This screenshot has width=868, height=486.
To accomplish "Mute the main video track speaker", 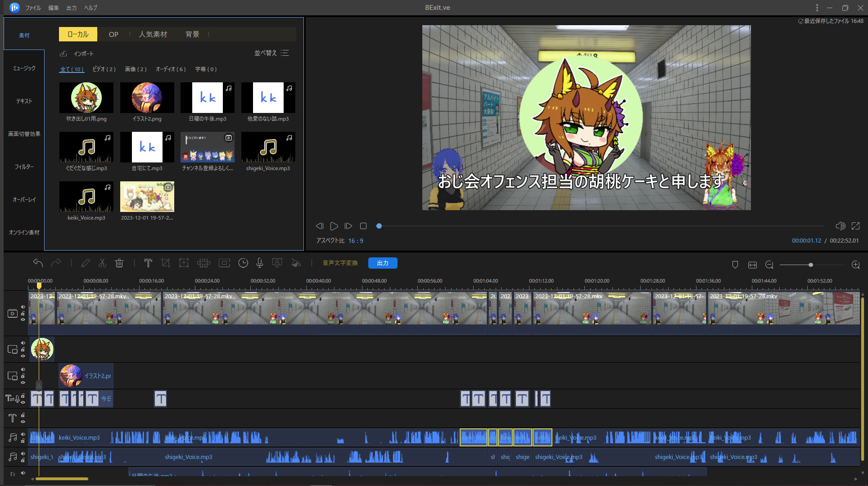I will pos(23,307).
